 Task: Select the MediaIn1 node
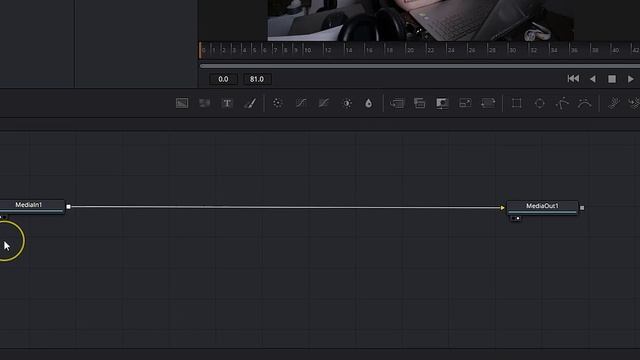[x=32, y=206]
